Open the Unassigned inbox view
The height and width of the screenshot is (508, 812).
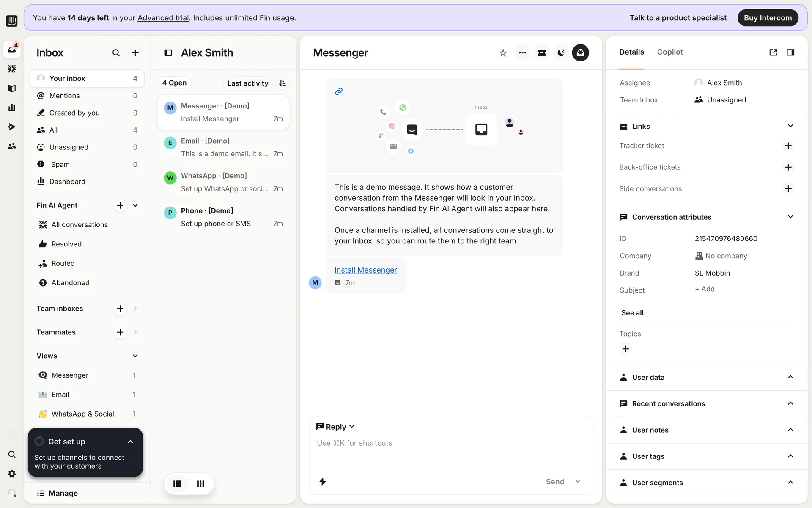point(69,147)
